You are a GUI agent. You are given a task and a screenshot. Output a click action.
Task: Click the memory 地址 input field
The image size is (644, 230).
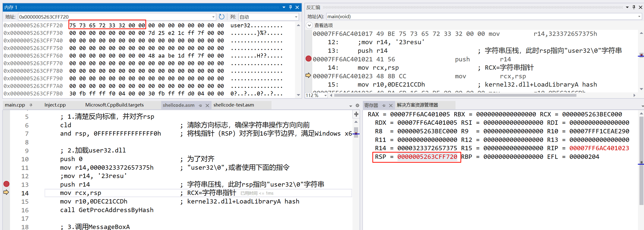click(115, 17)
